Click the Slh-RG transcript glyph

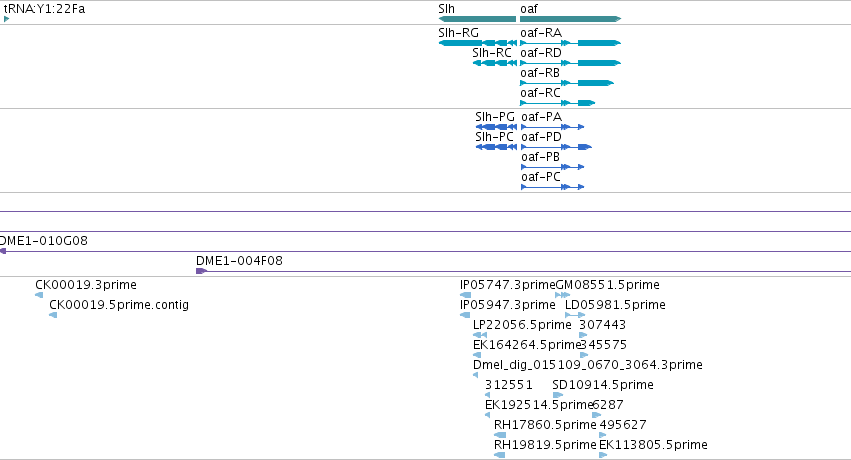click(x=477, y=43)
